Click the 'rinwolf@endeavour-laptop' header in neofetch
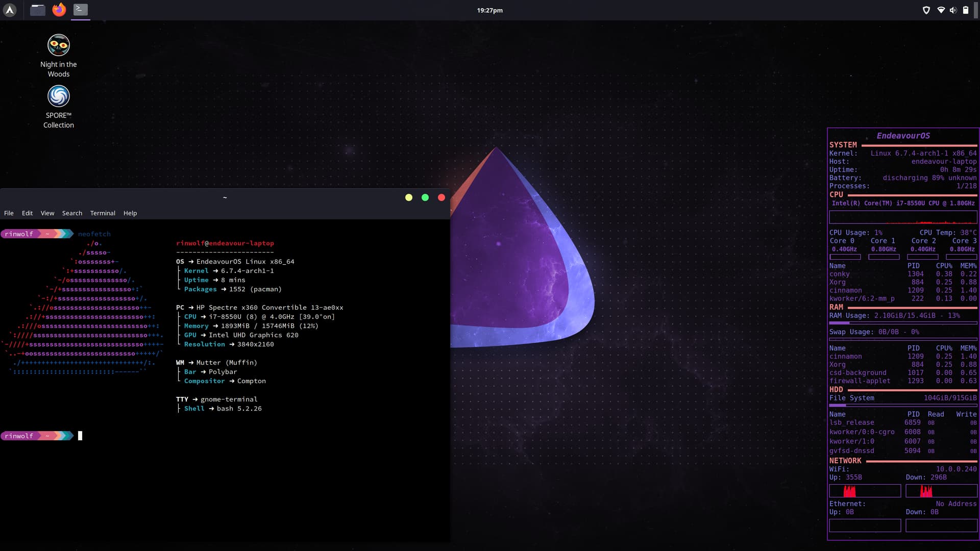980x551 pixels. pyautogui.click(x=225, y=243)
